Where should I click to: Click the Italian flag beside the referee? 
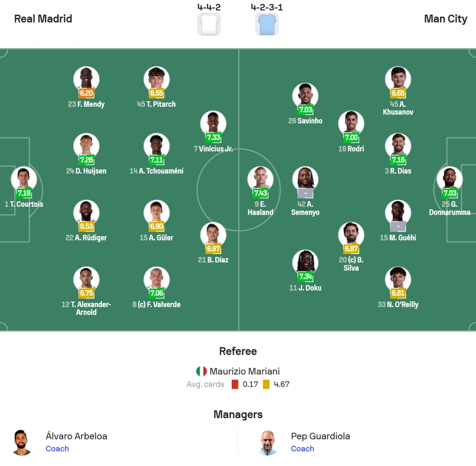pos(202,371)
